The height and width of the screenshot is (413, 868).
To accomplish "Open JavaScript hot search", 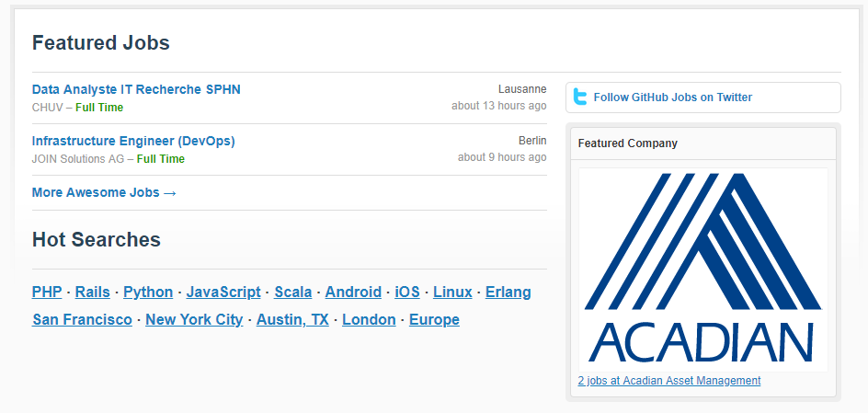I will [223, 293].
